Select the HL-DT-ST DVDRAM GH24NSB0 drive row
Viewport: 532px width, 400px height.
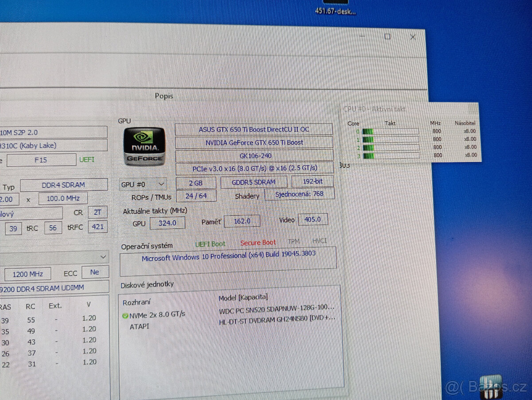(x=277, y=319)
